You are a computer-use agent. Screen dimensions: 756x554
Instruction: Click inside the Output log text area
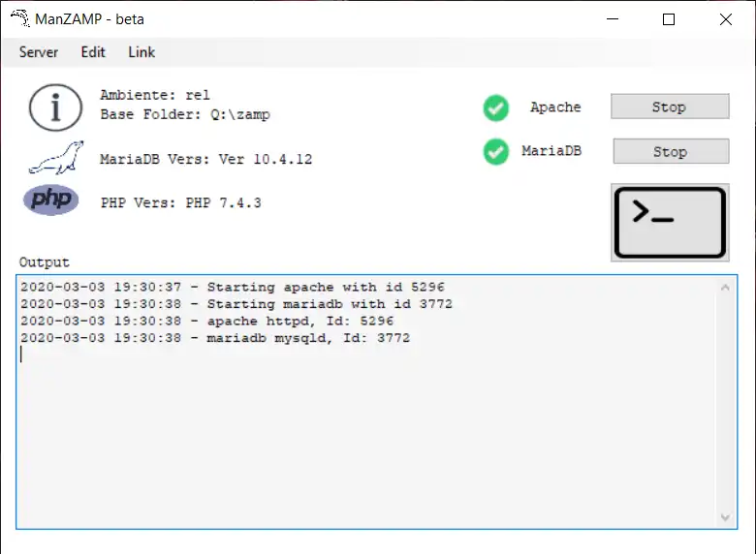pyautogui.click(x=377, y=402)
